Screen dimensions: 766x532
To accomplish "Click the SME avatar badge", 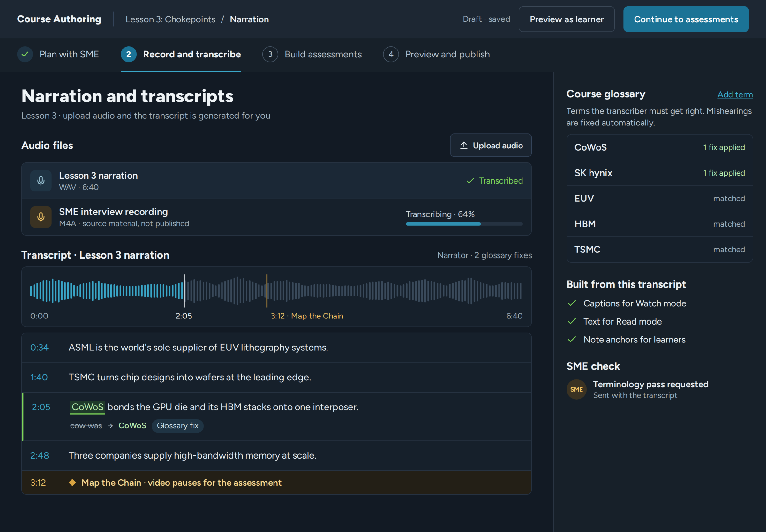I will coord(576,389).
